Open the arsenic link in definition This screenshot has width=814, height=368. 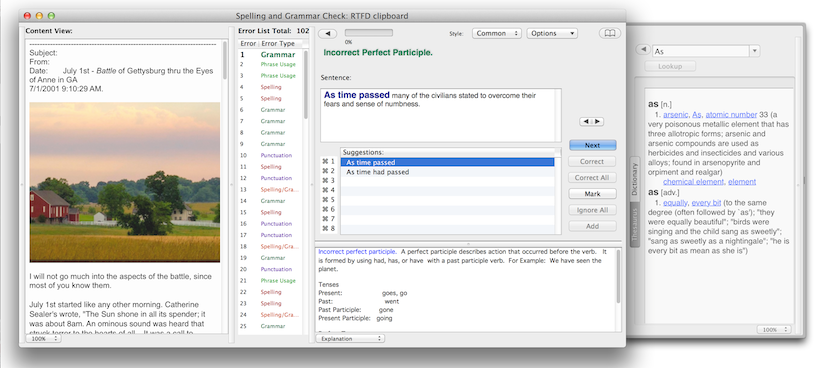675,115
